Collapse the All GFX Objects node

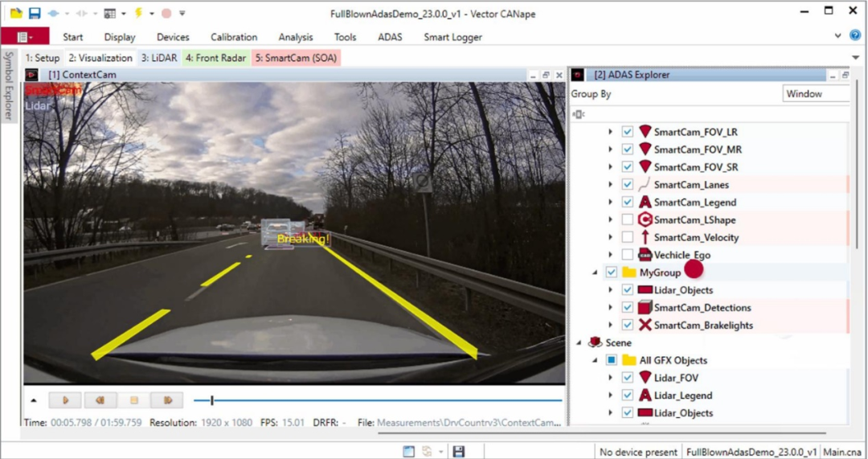[595, 360]
